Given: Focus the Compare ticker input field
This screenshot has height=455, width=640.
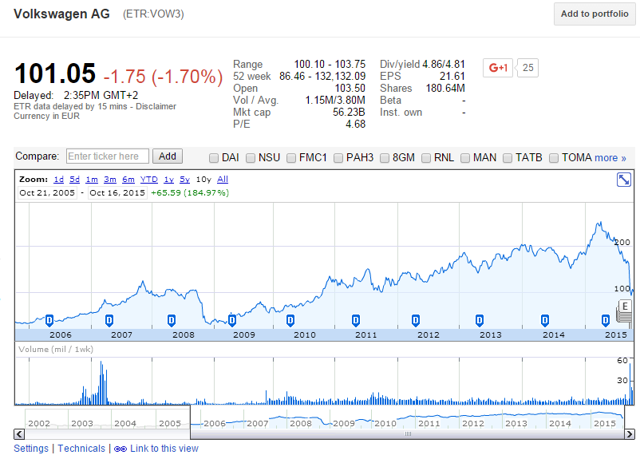Looking at the screenshot, I should point(108,156).
